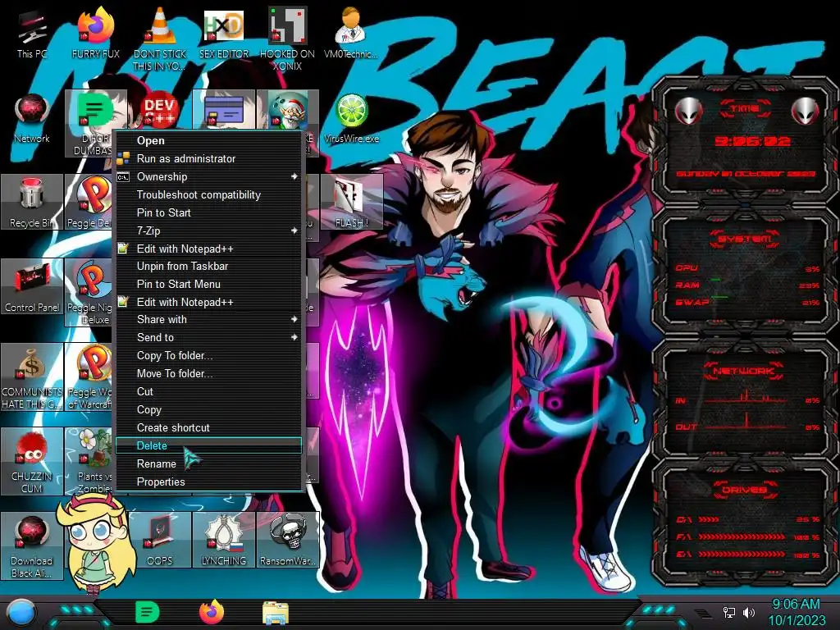Click the F:\ drive usage bar

click(742, 536)
